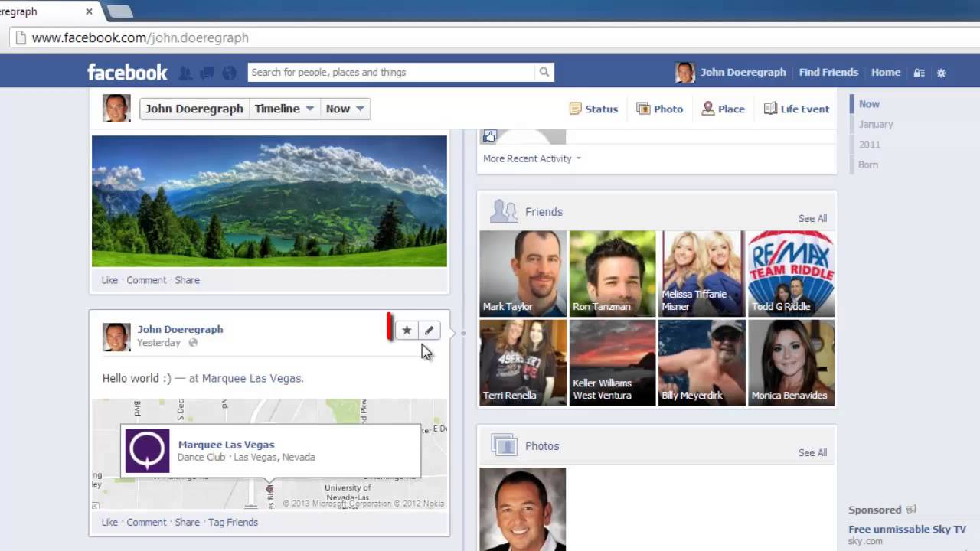This screenshot has height=551, width=980.
Task: Open the notifications globe icon
Action: 229,73
